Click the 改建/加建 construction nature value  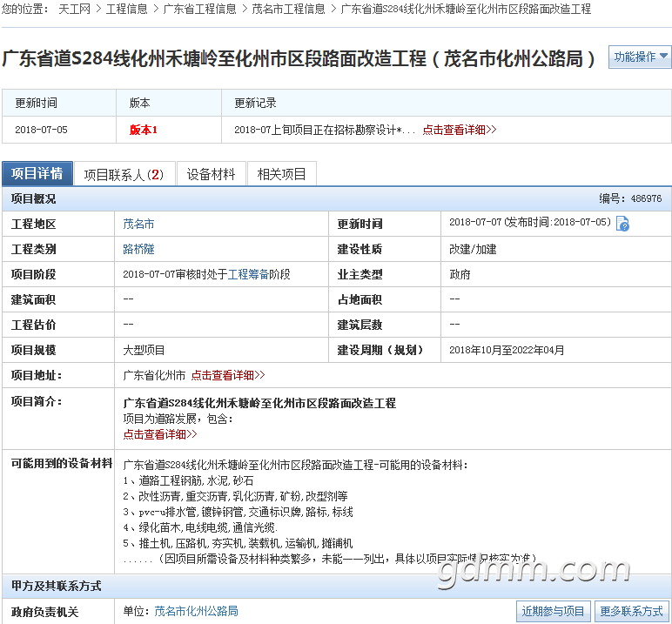pos(473,249)
